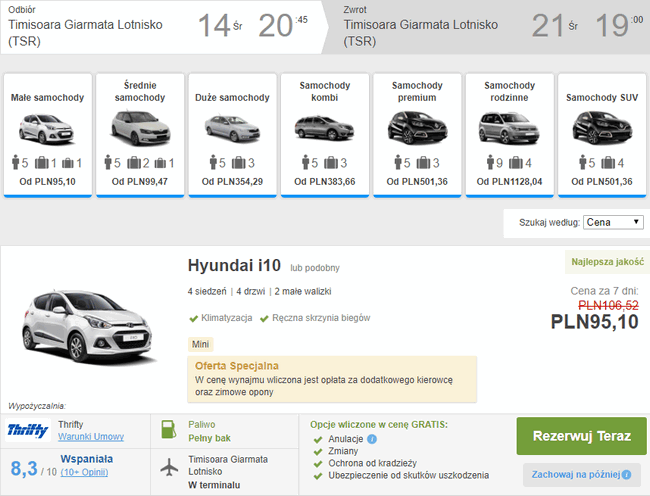Click the info icon next to Anulacje
This screenshot has height=496, width=650.
(x=372, y=439)
